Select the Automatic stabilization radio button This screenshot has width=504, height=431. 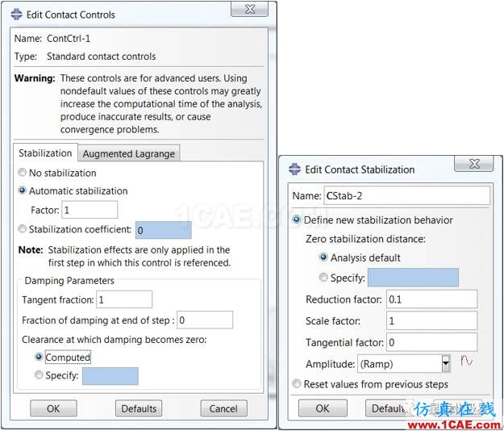pyautogui.click(x=22, y=190)
